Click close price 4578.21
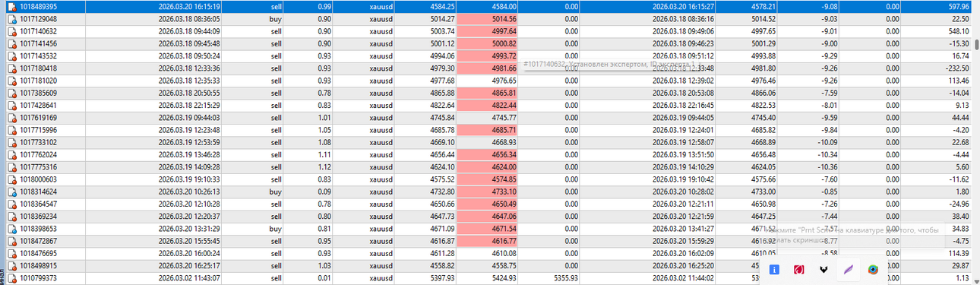 pos(763,7)
